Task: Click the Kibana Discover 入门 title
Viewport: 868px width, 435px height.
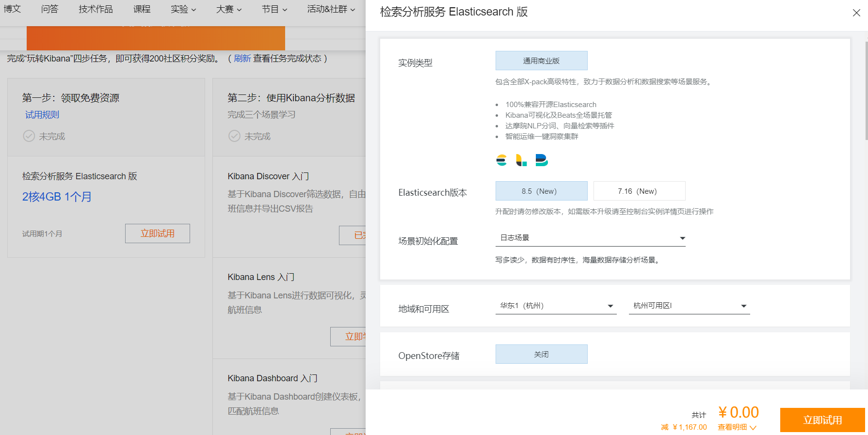Action: tap(268, 176)
